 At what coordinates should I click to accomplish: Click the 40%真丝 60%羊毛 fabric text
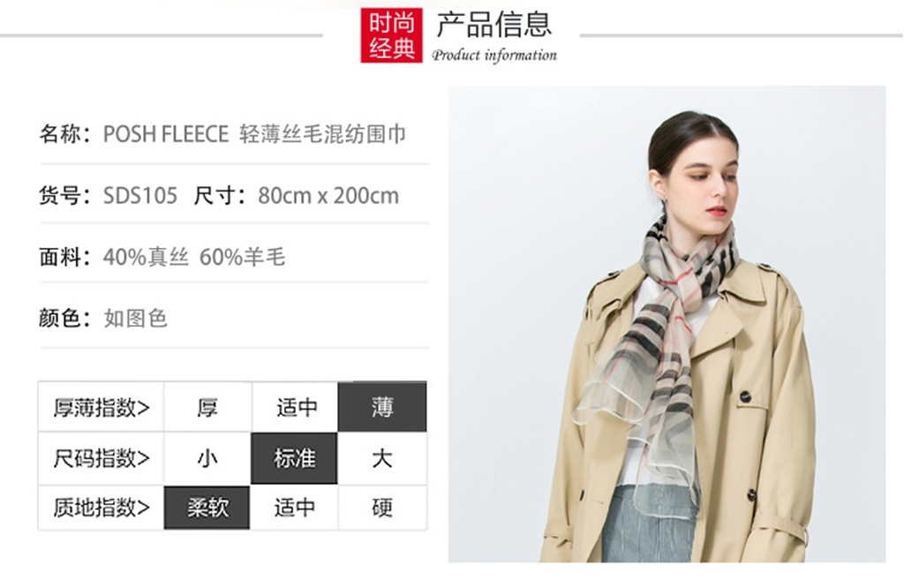(193, 257)
